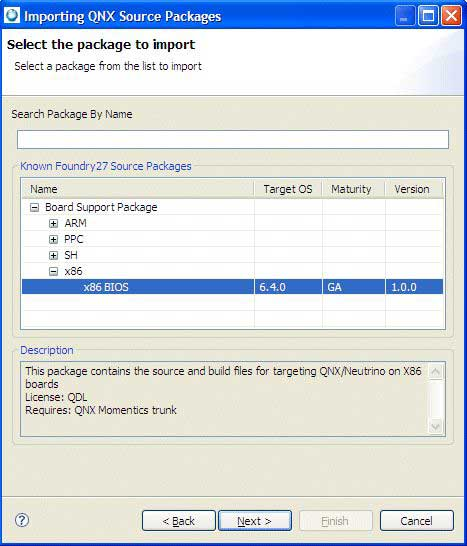Focus the Search Package By Name field
467x546 pixels.
pyautogui.click(x=233, y=139)
